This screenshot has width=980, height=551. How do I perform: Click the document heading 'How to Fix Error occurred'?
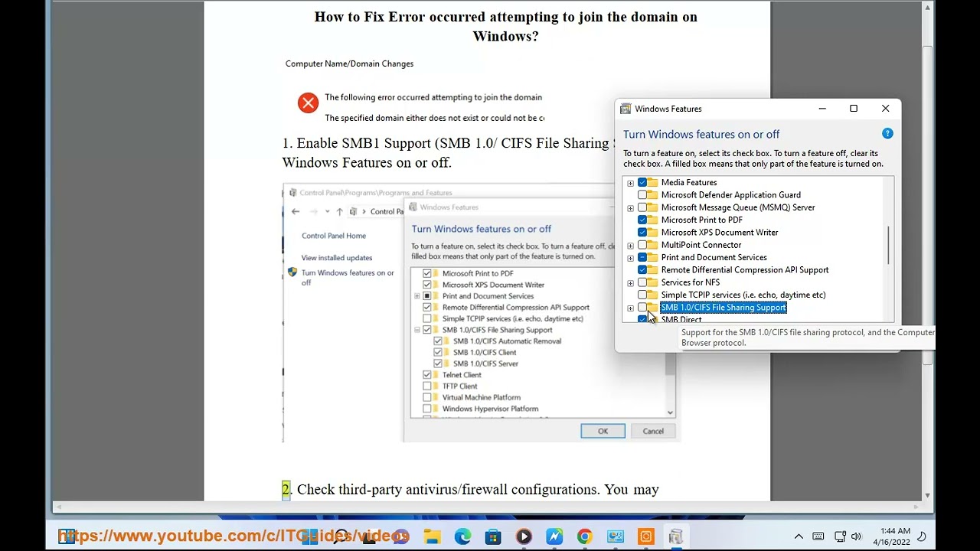click(x=505, y=26)
